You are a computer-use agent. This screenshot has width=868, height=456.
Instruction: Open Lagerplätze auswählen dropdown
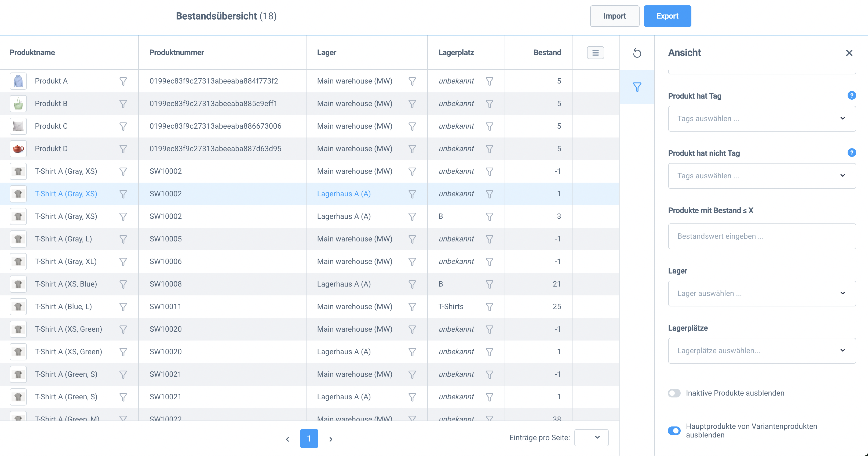point(761,350)
